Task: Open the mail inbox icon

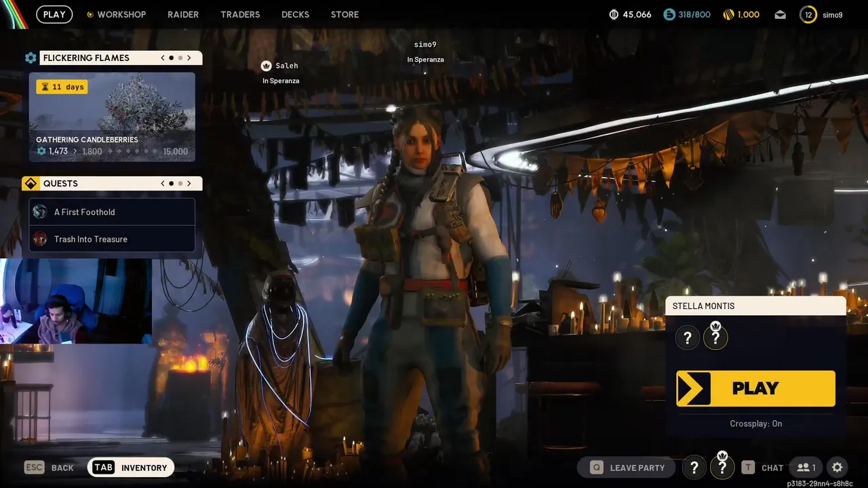Action: pyautogui.click(x=781, y=14)
